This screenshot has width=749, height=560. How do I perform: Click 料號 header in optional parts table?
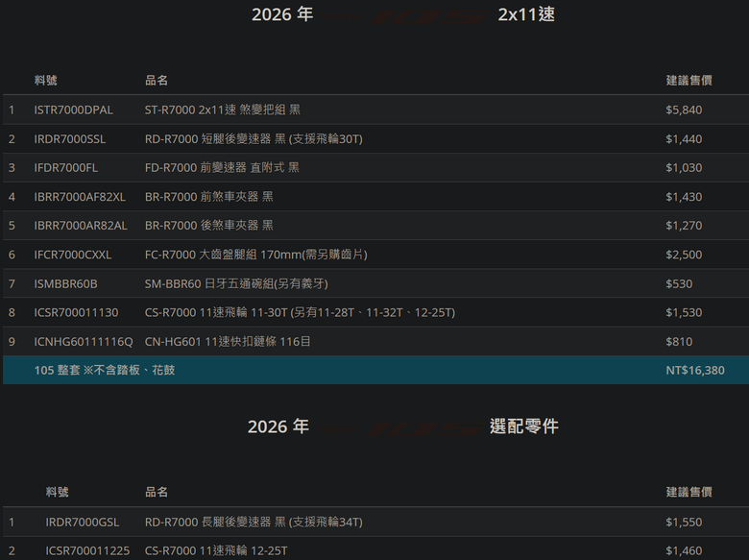pyautogui.click(x=58, y=492)
